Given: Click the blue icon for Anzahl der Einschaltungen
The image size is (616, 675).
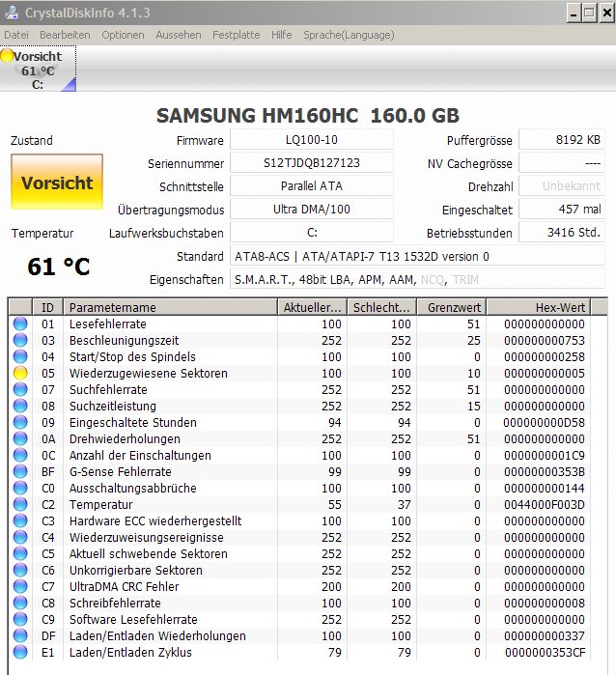Looking at the screenshot, I should 20,455.
